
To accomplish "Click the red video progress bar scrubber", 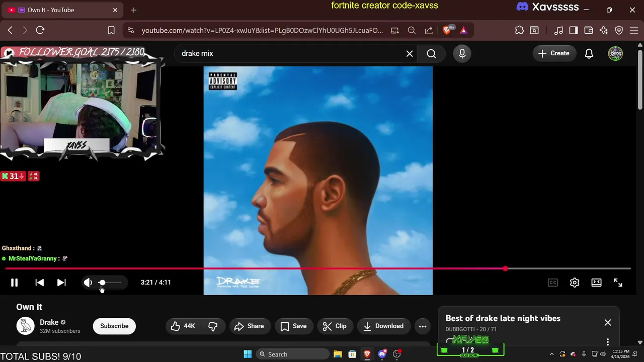I will (x=505, y=268).
